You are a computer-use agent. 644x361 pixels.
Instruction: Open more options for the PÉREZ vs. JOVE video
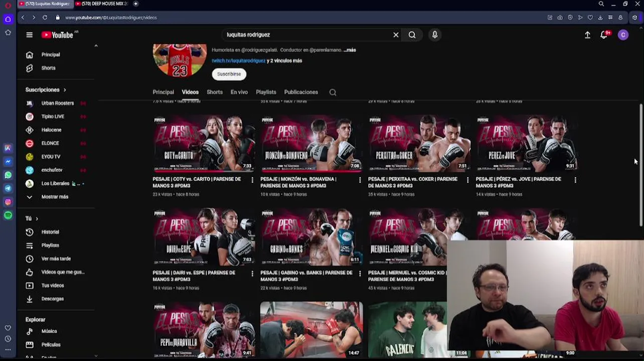pos(575,179)
